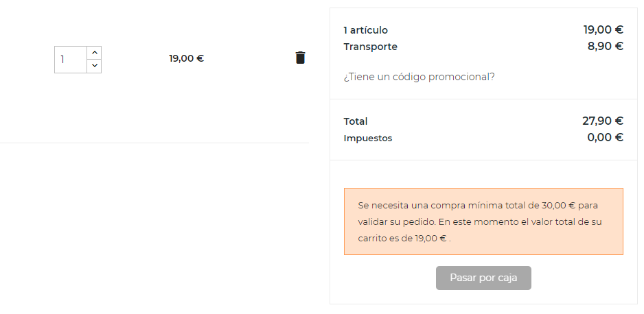Viewport: 644px width, 314px height.
Task: Click the 19,00 € value in the warning
Action: [x=428, y=239]
